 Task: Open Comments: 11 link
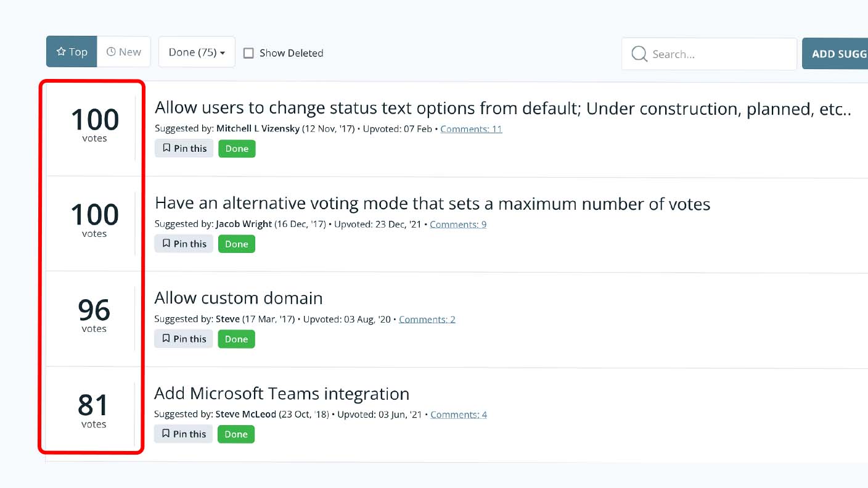[x=471, y=129]
